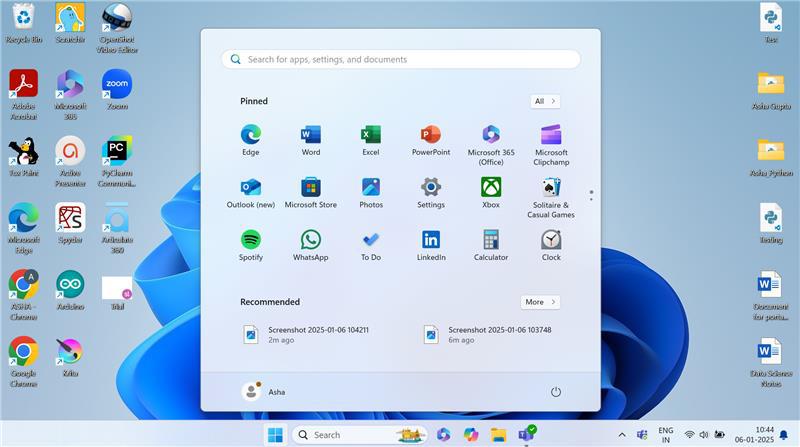Show hidden system tray icons chevron

coord(622,435)
